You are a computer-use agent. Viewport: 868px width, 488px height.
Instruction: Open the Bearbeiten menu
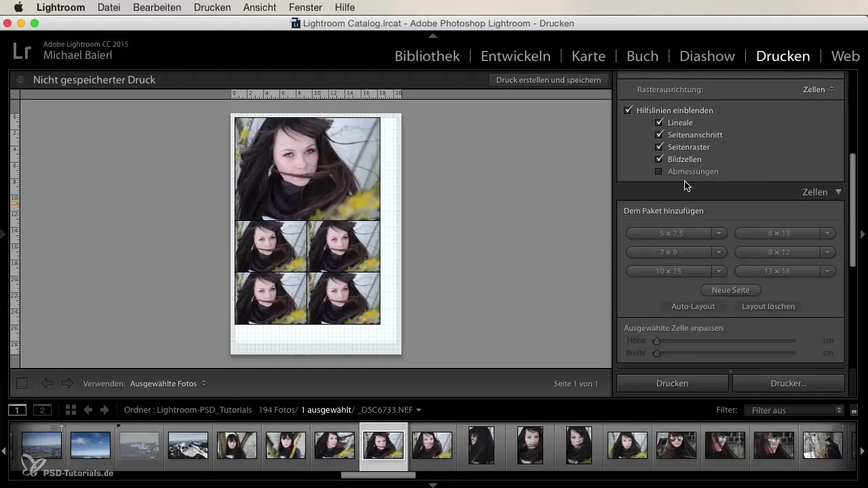158,7
